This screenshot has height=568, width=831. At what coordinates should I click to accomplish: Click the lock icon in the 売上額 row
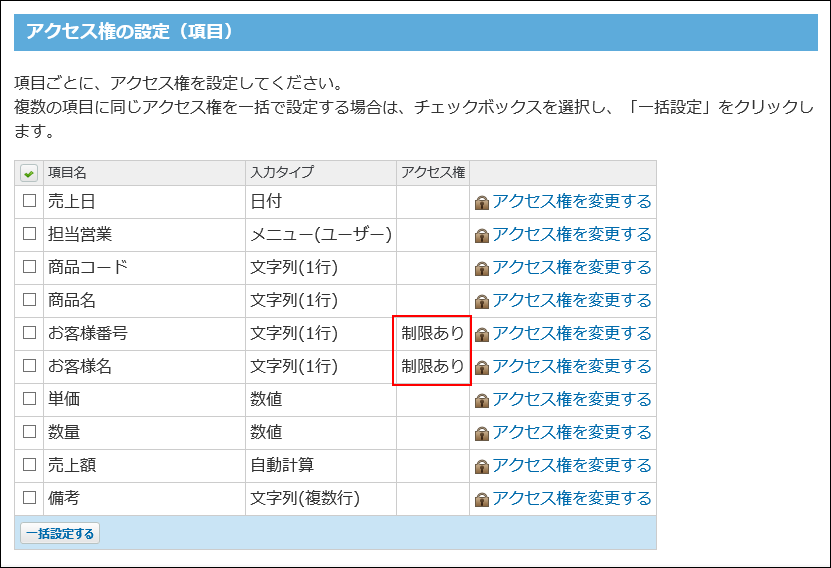482,466
